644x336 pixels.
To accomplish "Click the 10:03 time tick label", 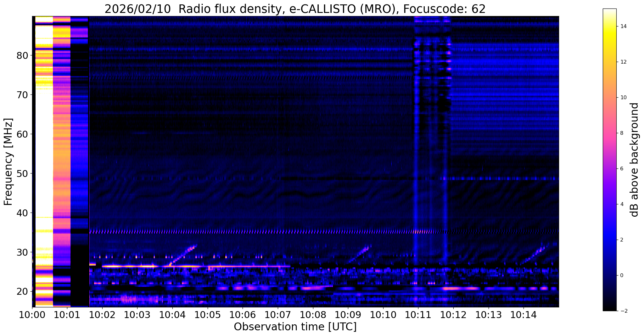I will pos(137,315).
